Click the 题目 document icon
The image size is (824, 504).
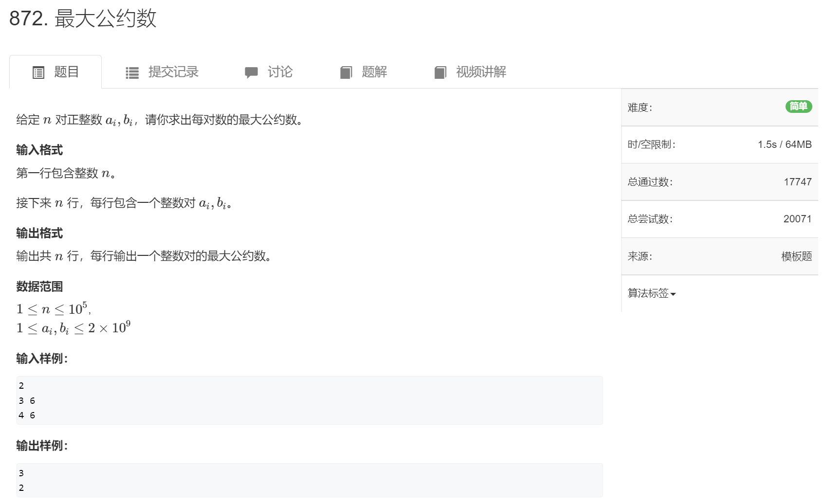38,72
